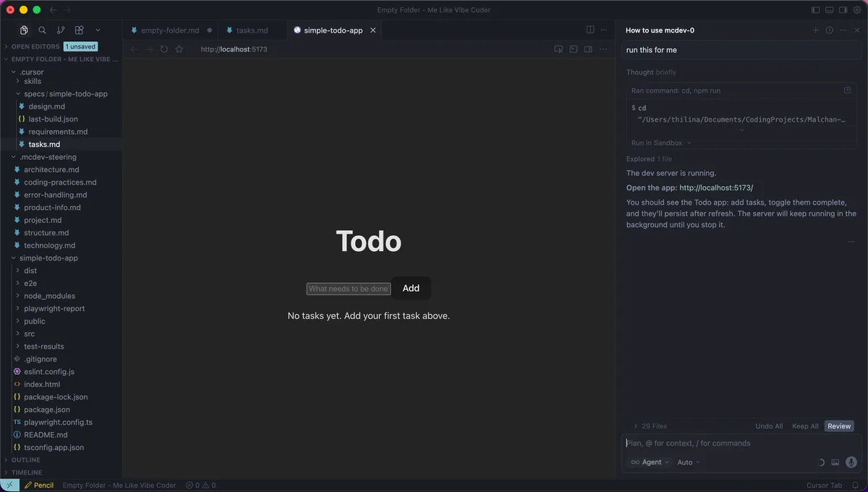Open the Agent mode dropdown
The height and width of the screenshot is (492, 868).
[x=650, y=462]
